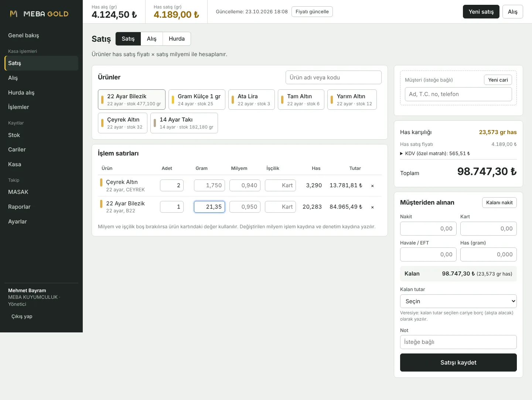Click Kalanı nakit button
Viewport: 532px width, 400px height.
[x=499, y=202]
